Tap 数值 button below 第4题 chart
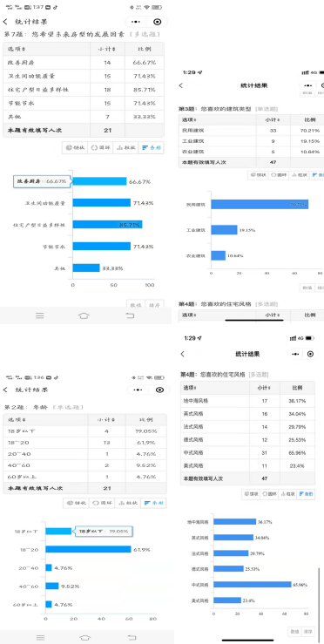 pyautogui.click(x=294, y=632)
